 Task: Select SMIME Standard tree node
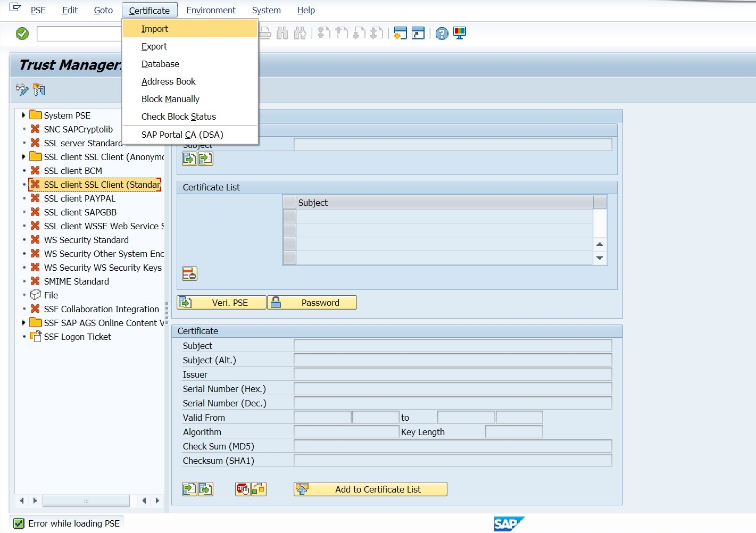pyautogui.click(x=77, y=281)
